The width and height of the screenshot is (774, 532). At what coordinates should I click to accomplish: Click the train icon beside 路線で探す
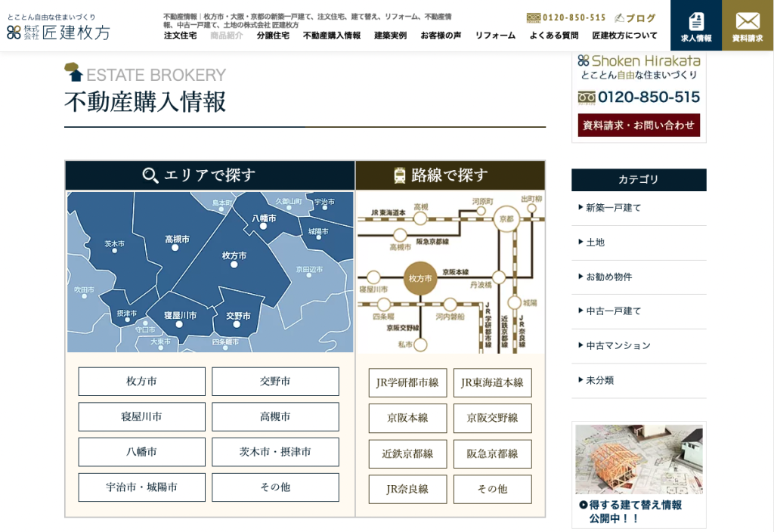click(400, 176)
